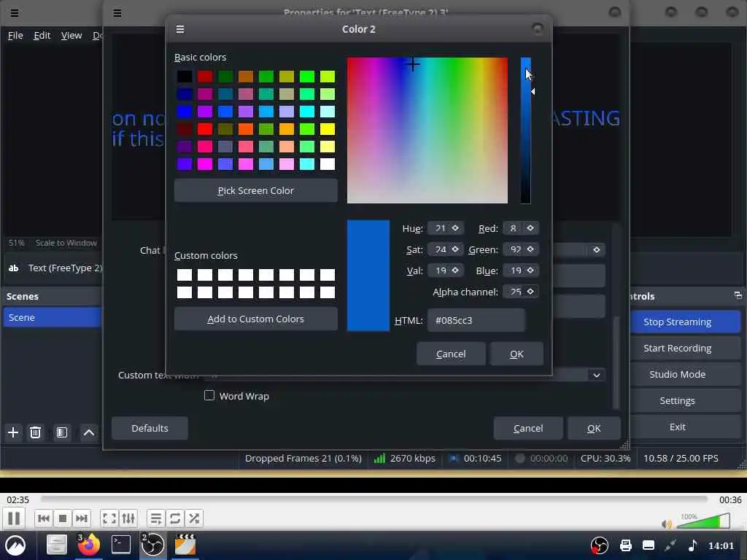Expand the Custom text width dropdown
747x560 pixels.
[597, 376]
